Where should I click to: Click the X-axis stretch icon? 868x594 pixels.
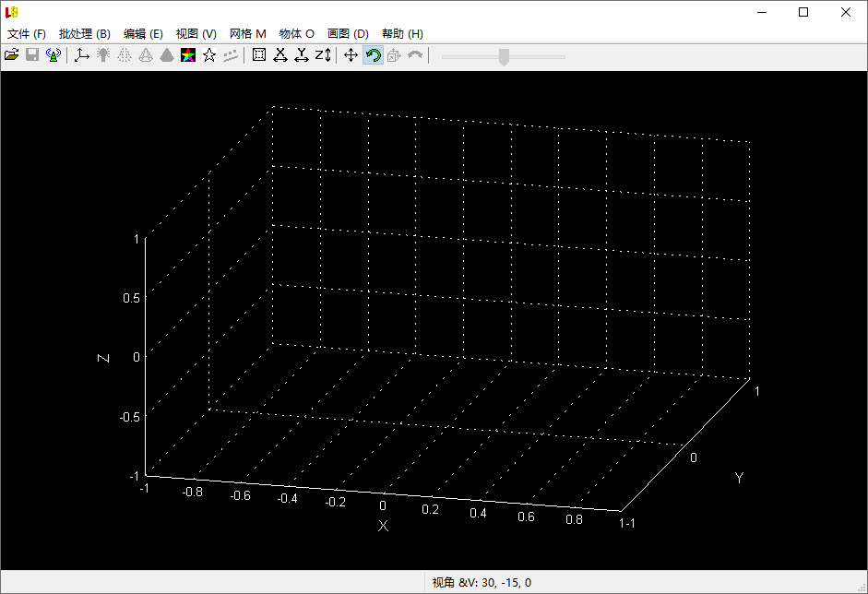pos(280,54)
